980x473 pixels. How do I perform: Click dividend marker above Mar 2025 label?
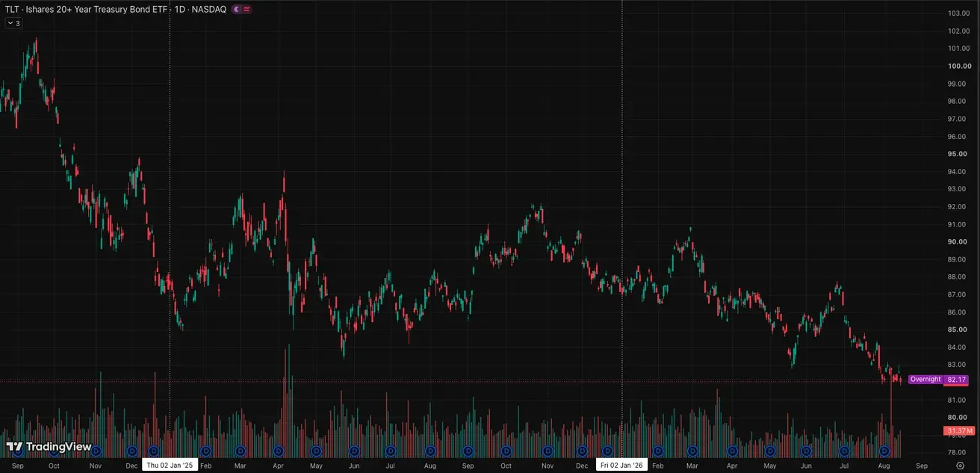pyautogui.click(x=241, y=451)
